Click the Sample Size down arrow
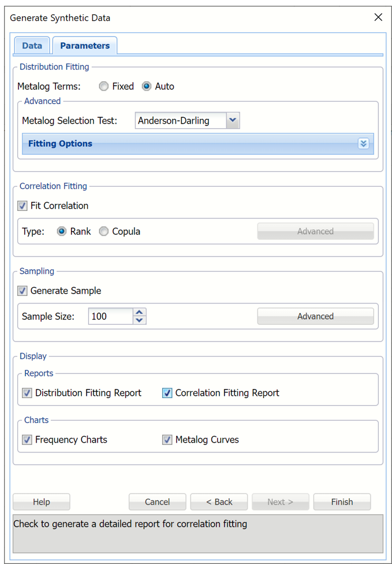Image resolution: width=392 pixels, height=564 pixels. point(139,320)
